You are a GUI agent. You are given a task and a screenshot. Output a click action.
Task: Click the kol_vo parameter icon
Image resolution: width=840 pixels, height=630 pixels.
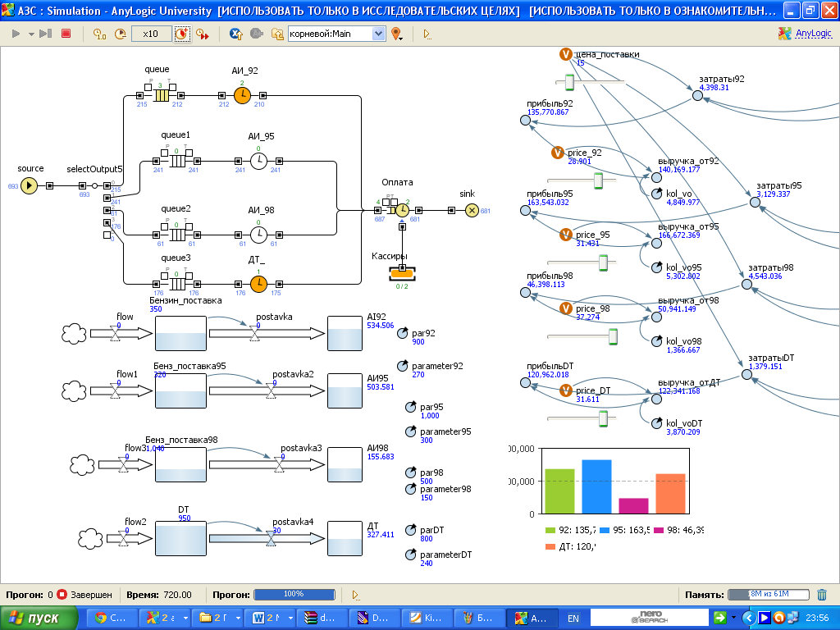click(657, 194)
